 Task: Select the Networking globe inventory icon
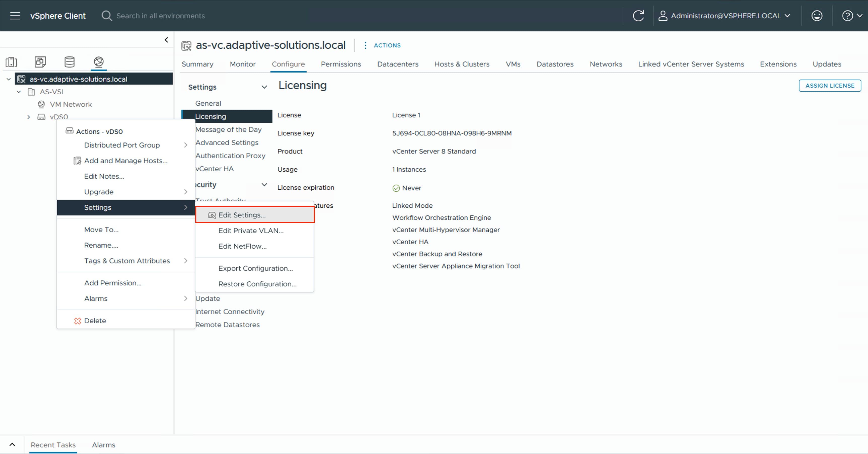(x=98, y=62)
